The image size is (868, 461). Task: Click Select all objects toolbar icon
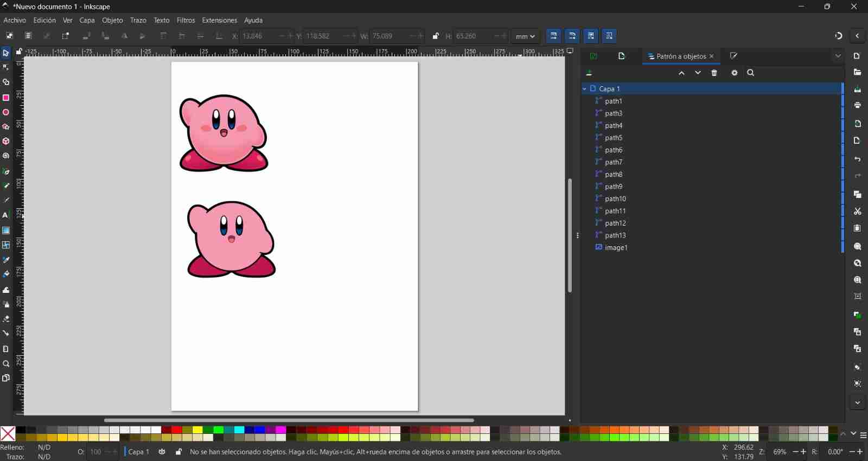[10, 36]
